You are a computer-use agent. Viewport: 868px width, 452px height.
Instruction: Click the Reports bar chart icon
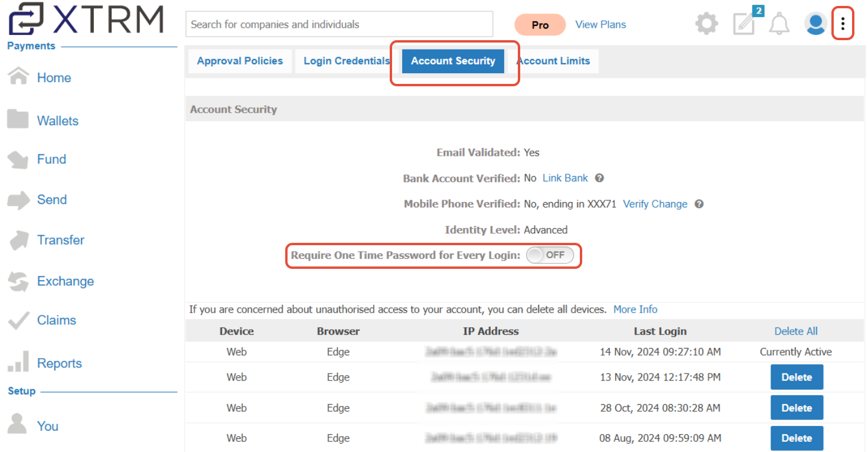tap(18, 362)
